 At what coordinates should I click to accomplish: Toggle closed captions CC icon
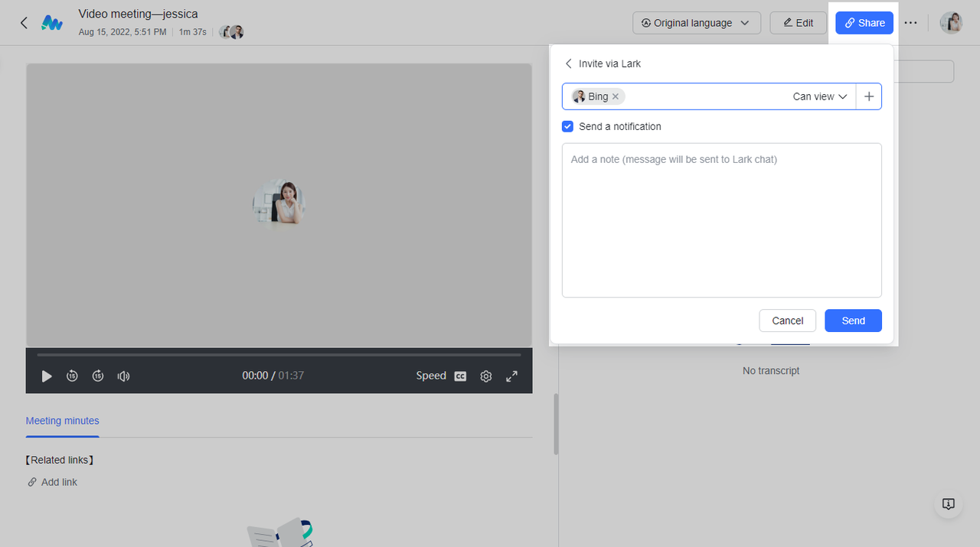click(460, 376)
